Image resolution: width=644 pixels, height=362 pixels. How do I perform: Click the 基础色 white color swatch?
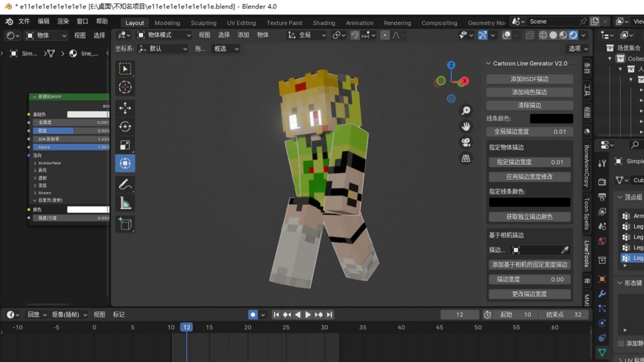click(88, 114)
